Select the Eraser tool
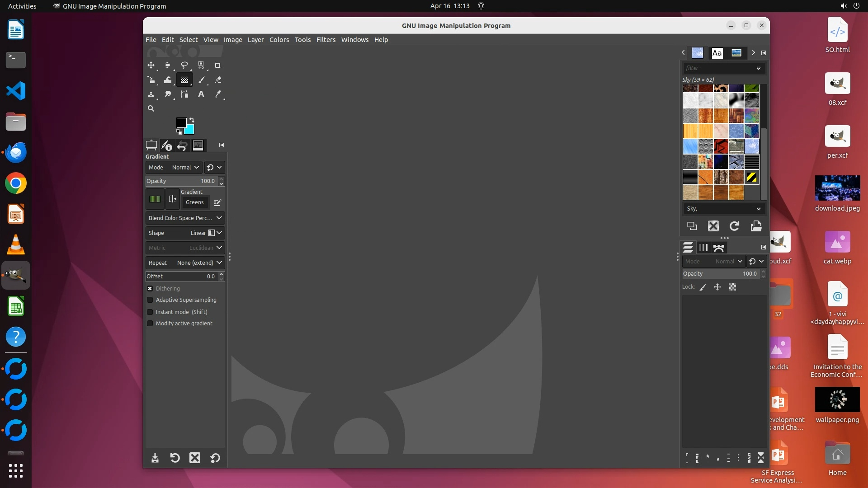This screenshot has height=488, width=868. pyautogui.click(x=218, y=80)
